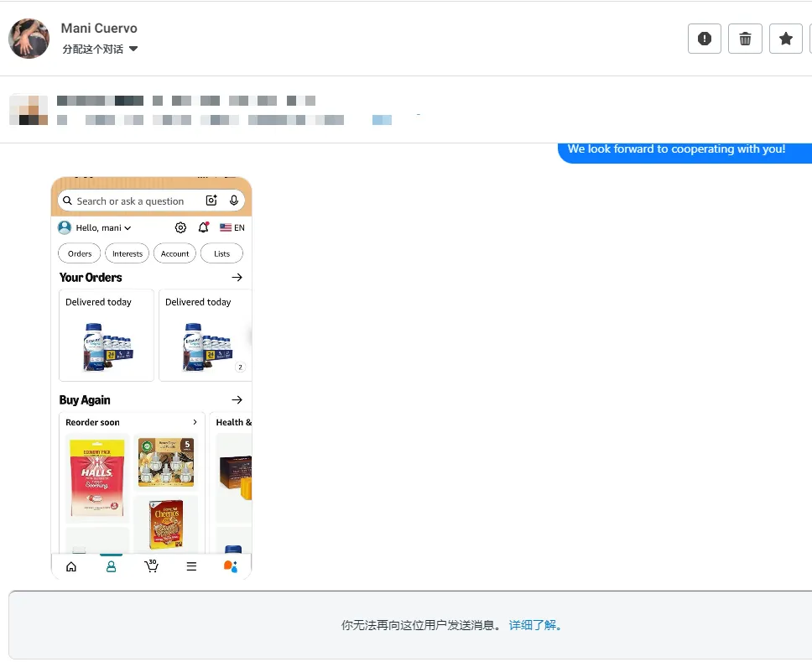
Task: Open the hamburger menu icon
Action: 191,566
